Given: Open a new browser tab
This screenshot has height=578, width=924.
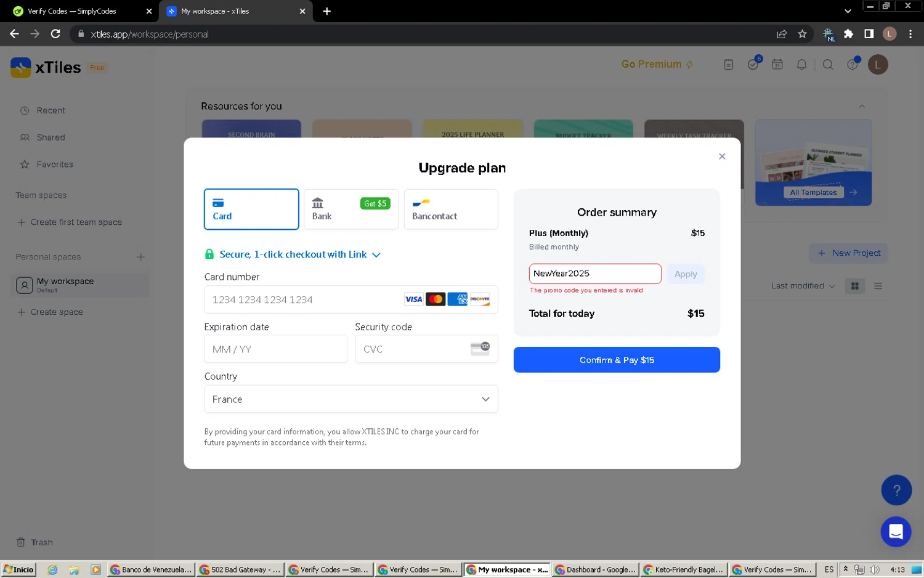Looking at the screenshot, I should (326, 11).
